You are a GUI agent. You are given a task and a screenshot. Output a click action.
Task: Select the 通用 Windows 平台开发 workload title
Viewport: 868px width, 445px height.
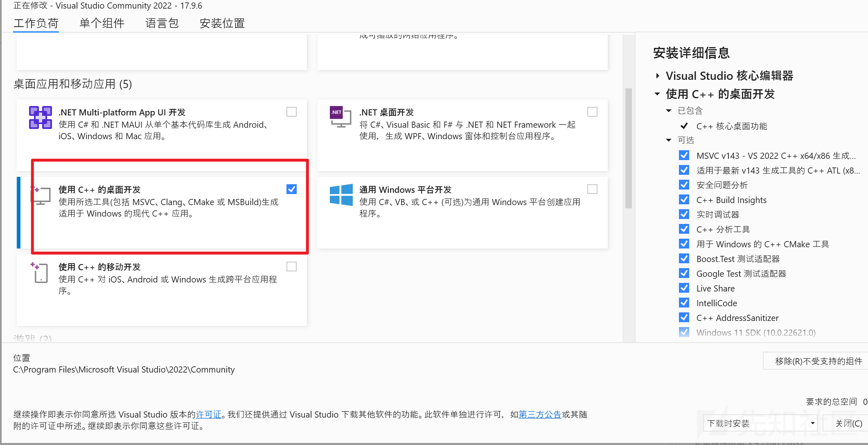406,190
